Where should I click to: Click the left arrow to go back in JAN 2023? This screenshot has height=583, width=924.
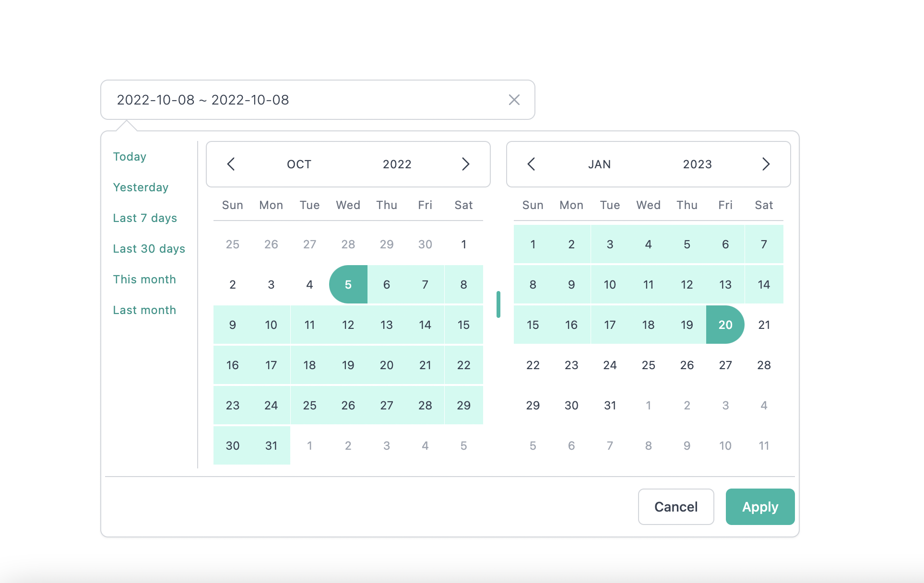(531, 164)
